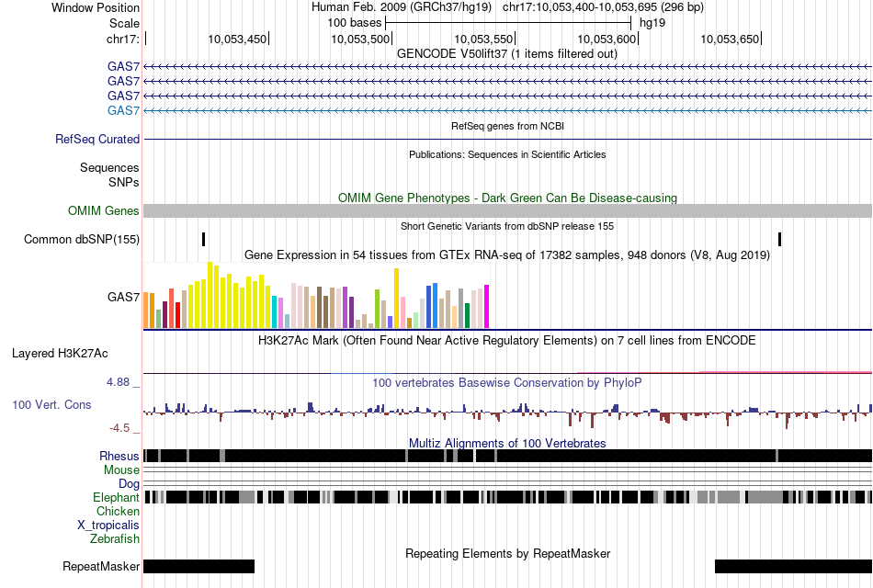The image size is (873, 588).
Task: Click the 100 Vert. Cons label
Action: pos(51,405)
